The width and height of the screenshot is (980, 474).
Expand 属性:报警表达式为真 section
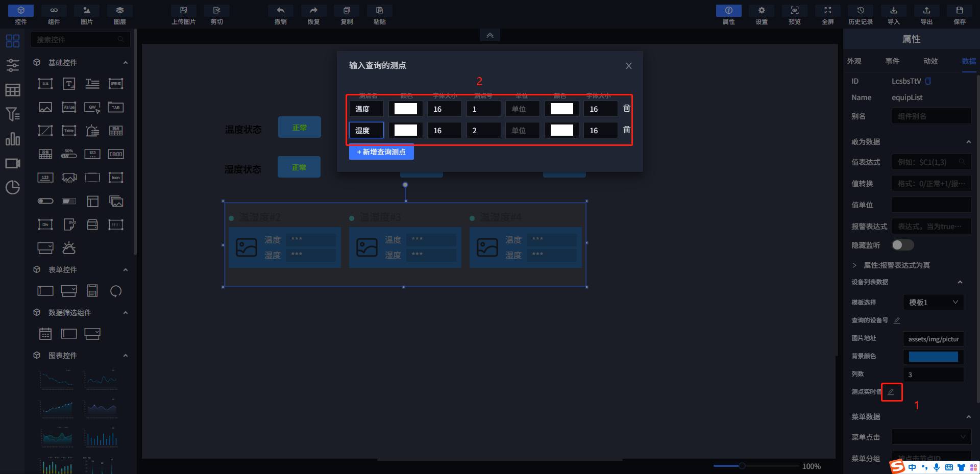click(x=854, y=265)
